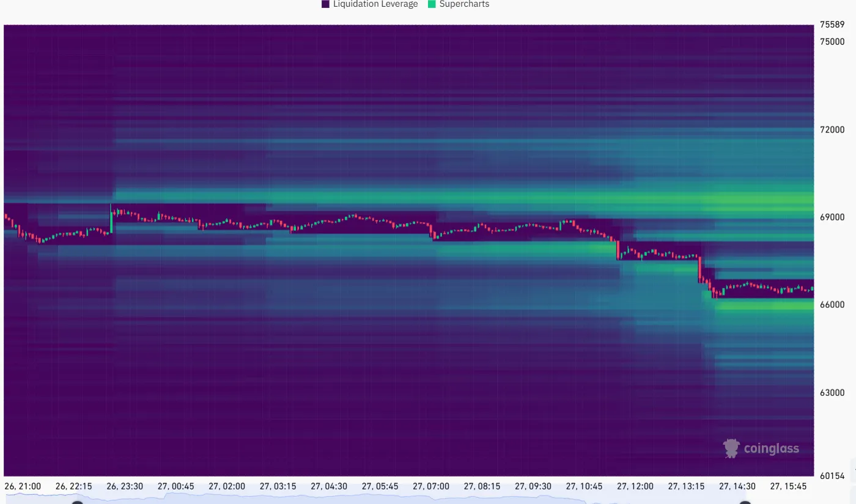Click the purple Liquidation Leverage legend swatch
This screenshot has height=504, width=856.
(x=325, y=4)
